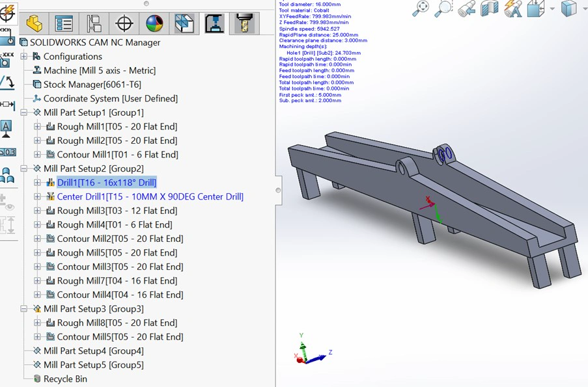Image resolution: width=588 pixels, height=387 pixels.
Task: Click the Mill Part Setup1 setup icon
Action: (36, 113)
